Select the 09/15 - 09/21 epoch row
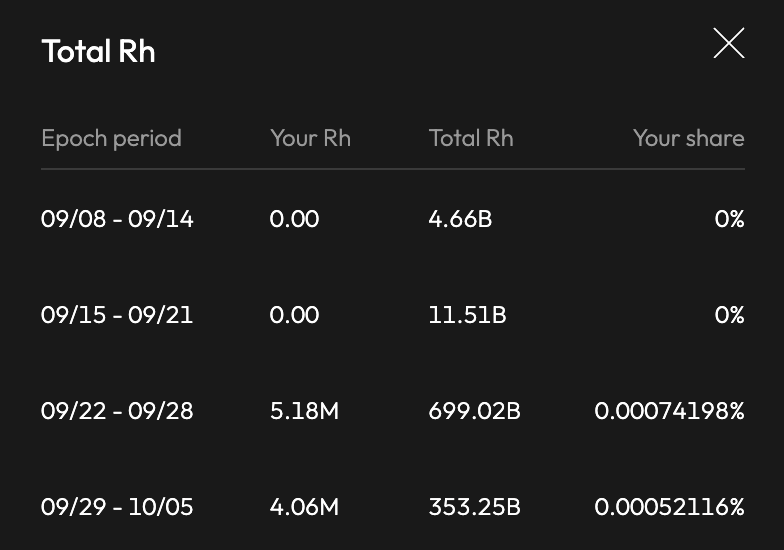The image size is (784, 550). tap(117, 315)
